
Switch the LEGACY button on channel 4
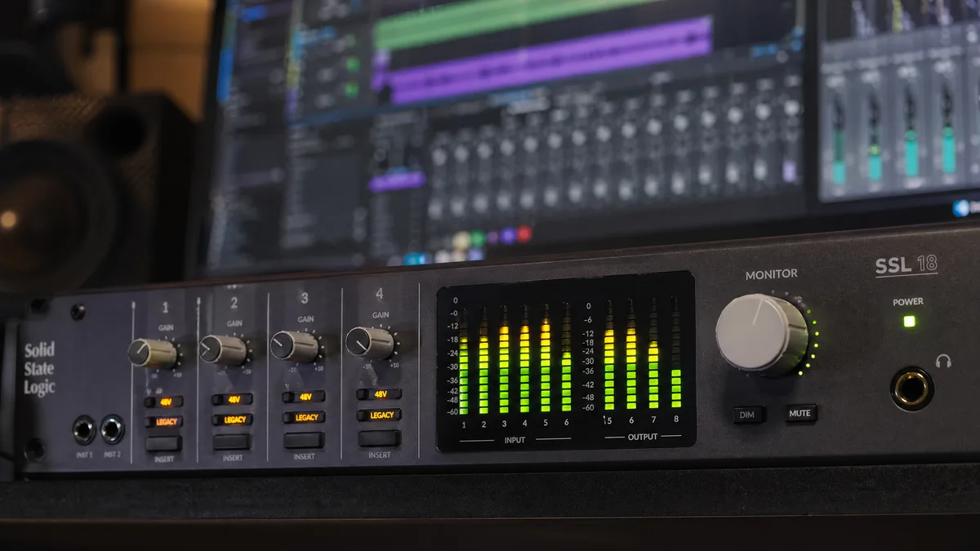(x=380, y=415)
